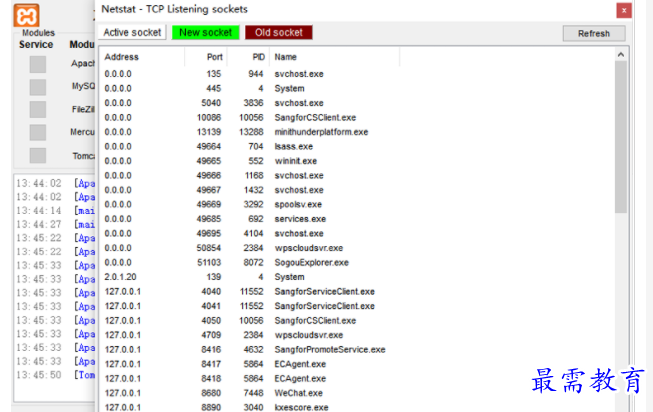Click the green New socket legend
The width and height of the screenshot is (653, 412).
(x=205, y=32)
